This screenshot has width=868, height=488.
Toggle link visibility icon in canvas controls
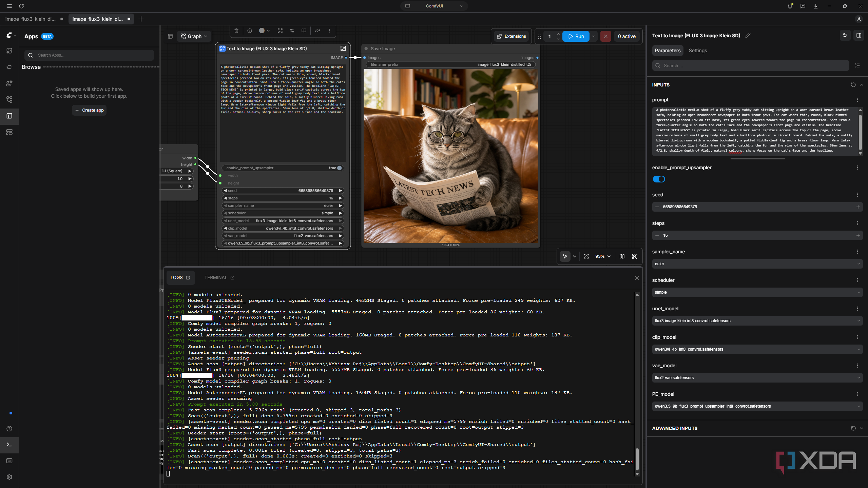(634, 256)
